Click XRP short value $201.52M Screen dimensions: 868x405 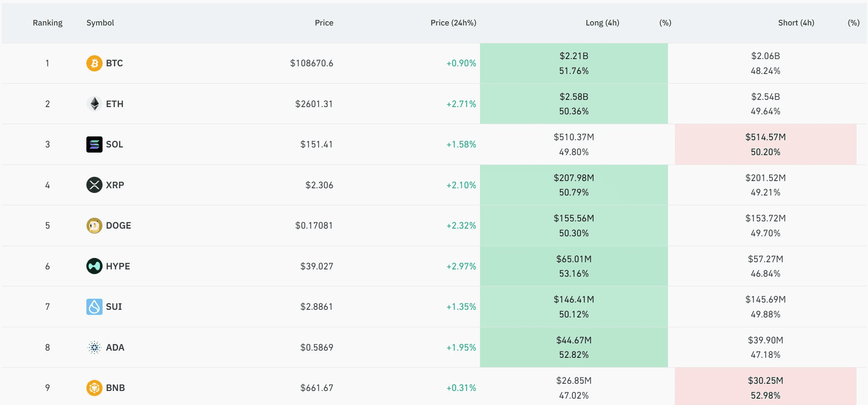(765, 178)
